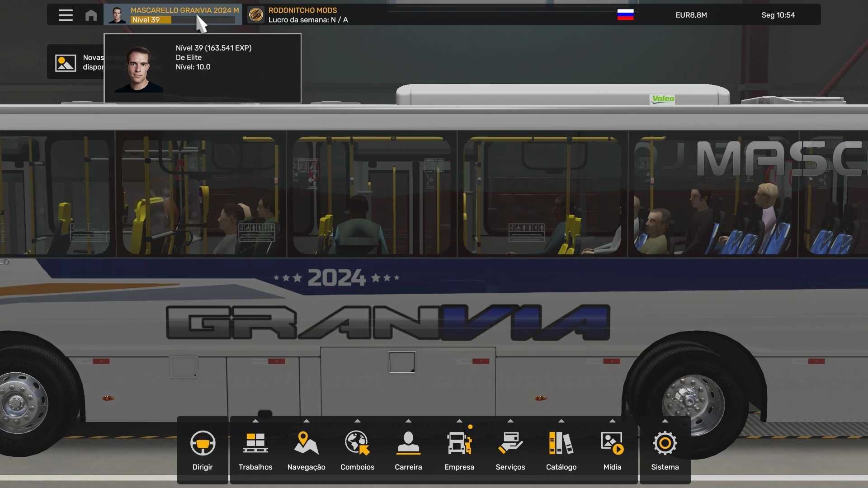
Task: Open RODONITCHO MODS company panel
Action: coord(302,10)
